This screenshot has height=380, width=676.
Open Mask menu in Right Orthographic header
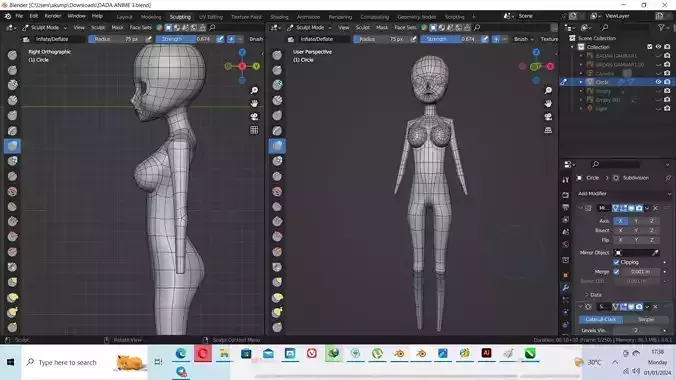coord(117,28)
